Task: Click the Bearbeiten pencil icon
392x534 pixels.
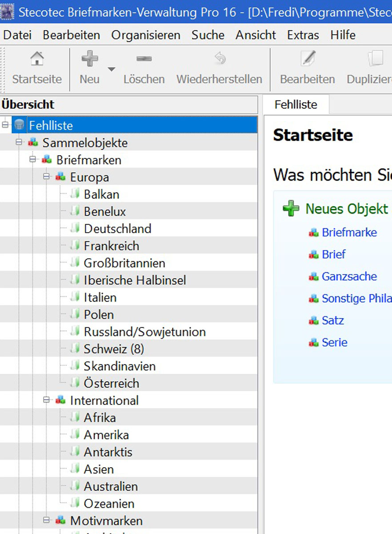Action: pyautogui.click(x=308, y=58)
